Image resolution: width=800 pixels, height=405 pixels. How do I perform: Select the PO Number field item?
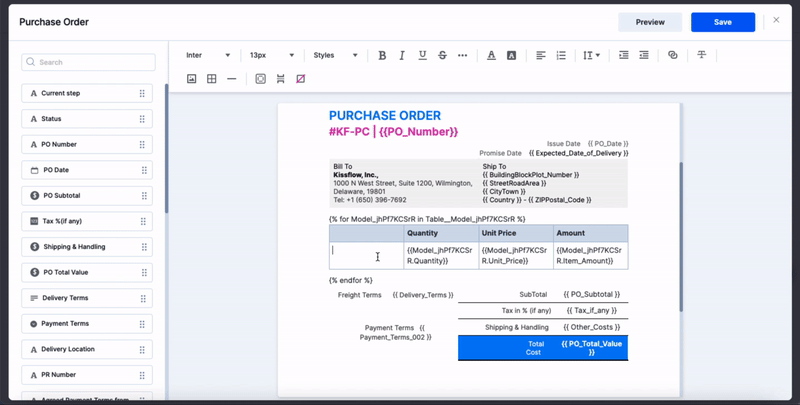click(87, 144)
